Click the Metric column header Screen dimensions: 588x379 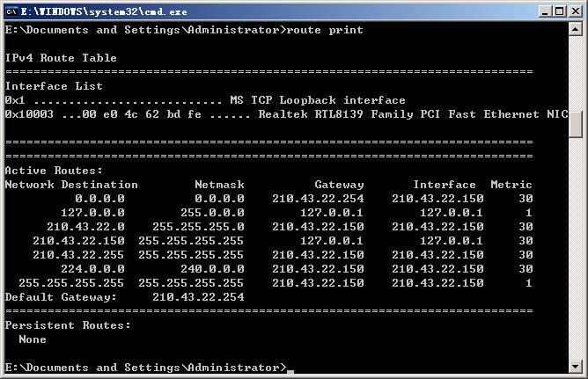511,185
